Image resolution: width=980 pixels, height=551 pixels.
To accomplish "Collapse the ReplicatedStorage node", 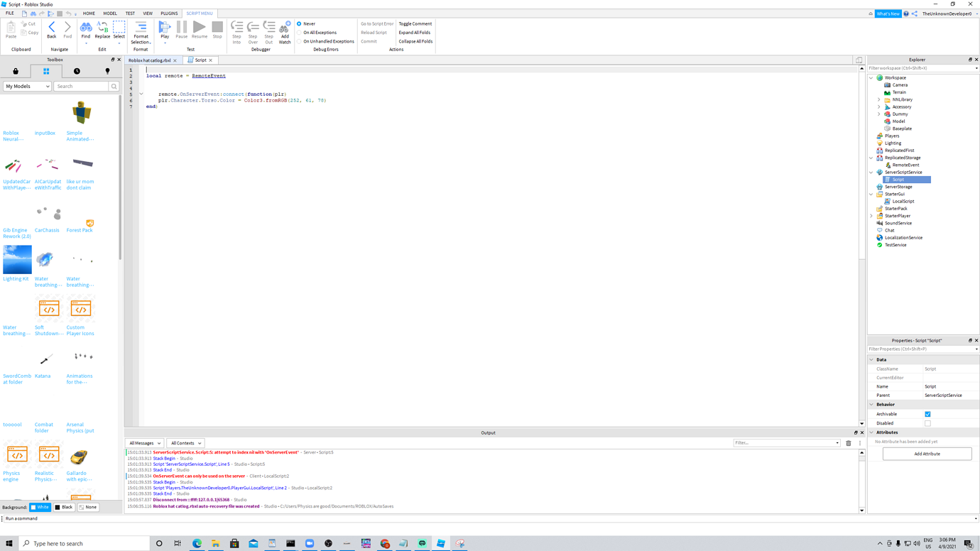I will click(872, 158).
